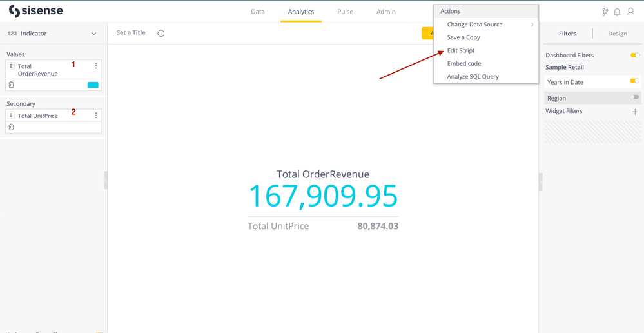The height and width of the screenshot is (333, 644).
Task: Enable the Region filter toggle
Action: pos(634,97)
